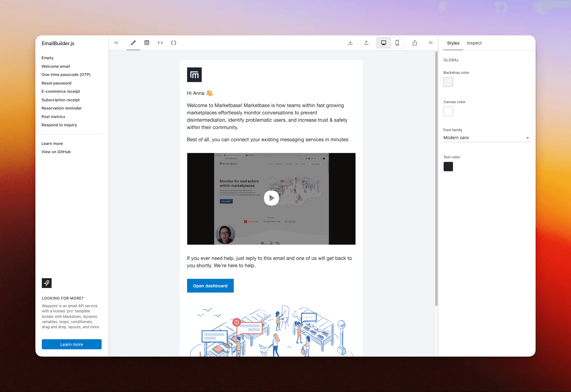Image resolution: width=571 pixels, height=392 pixels.
Task: Pick the Canvas color swatch
Action: pyautogui.click(x=448, y=111)
